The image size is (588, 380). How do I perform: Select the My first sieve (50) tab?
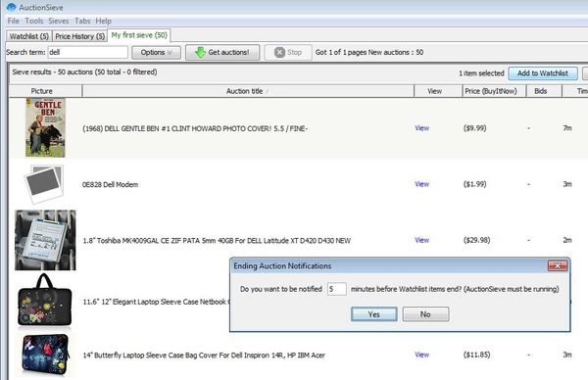(139, 35)
